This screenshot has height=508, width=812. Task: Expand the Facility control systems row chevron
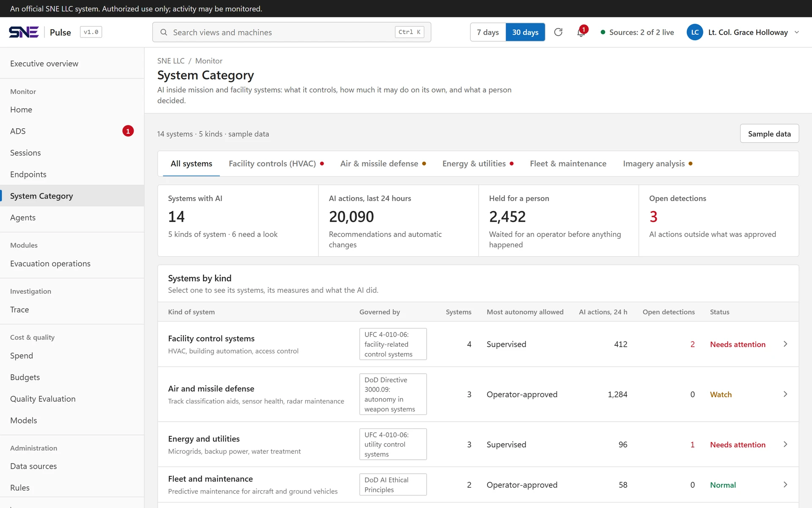point(785,344)
